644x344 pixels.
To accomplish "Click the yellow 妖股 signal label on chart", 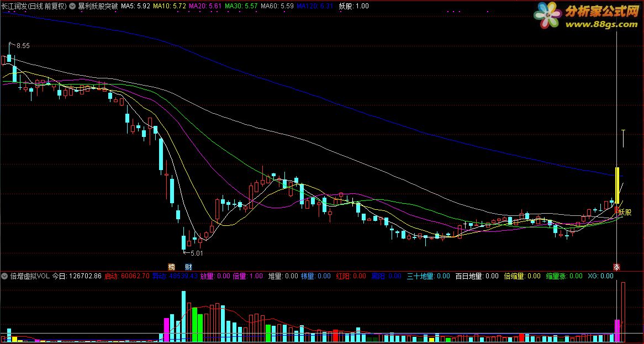I will [x=625, y=212].
